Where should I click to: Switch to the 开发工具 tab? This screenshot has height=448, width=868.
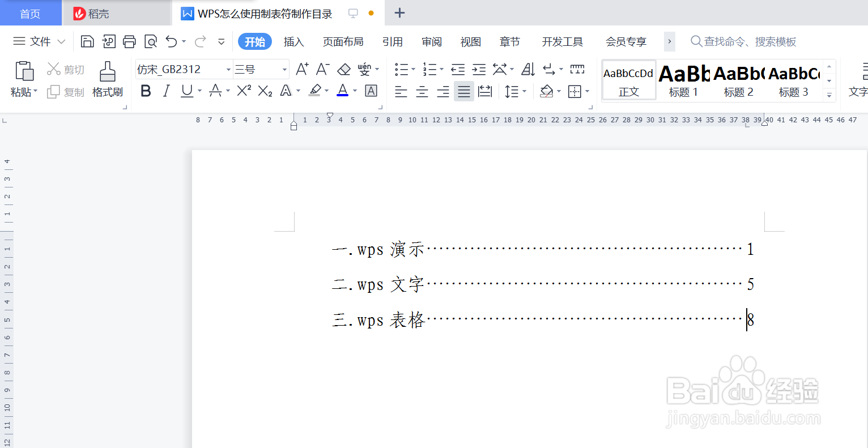point(562,42)
